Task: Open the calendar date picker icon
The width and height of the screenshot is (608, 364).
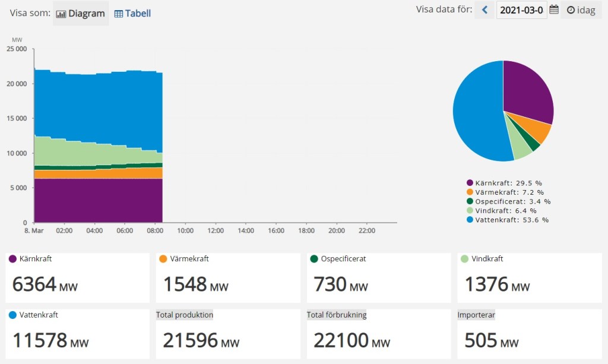Action: pos(553,10)
